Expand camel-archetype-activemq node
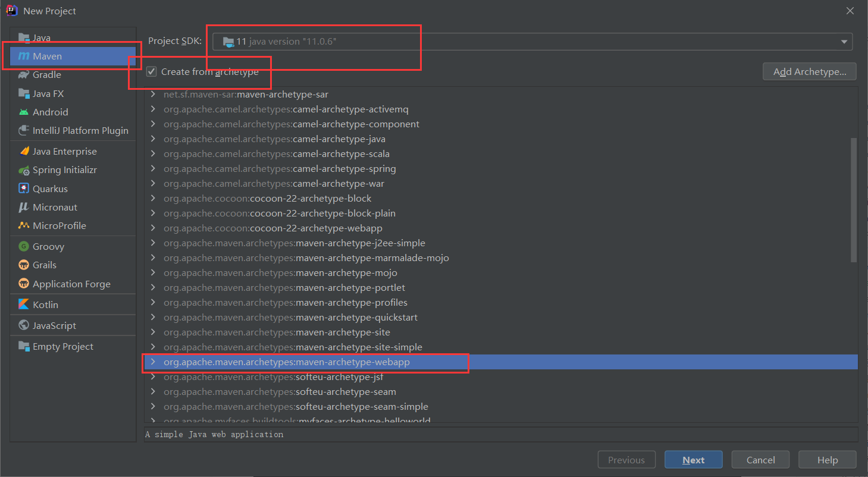The width and height of the screenshot is (868, 477). 153,109
